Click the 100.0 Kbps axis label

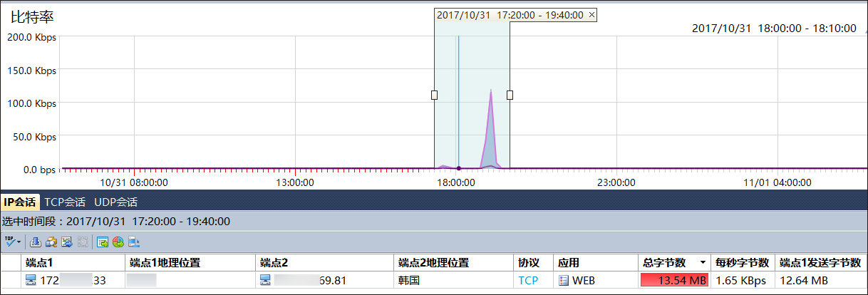tap(31, 103)
